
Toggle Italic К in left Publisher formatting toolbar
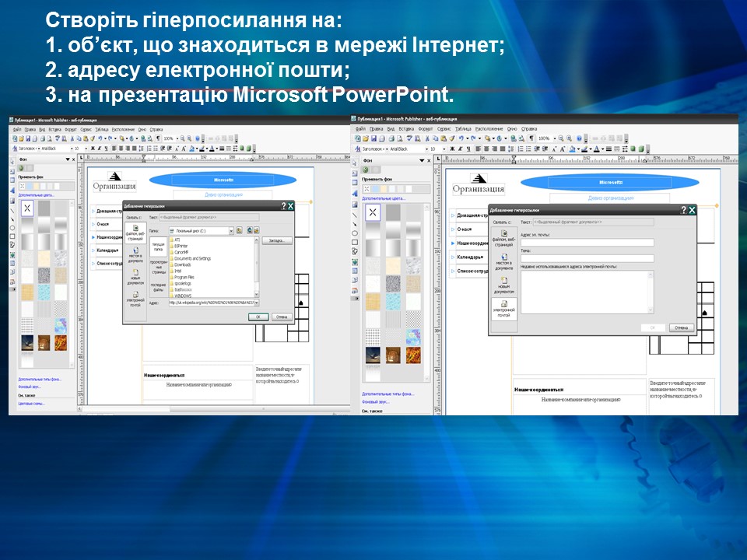[100, 149]
